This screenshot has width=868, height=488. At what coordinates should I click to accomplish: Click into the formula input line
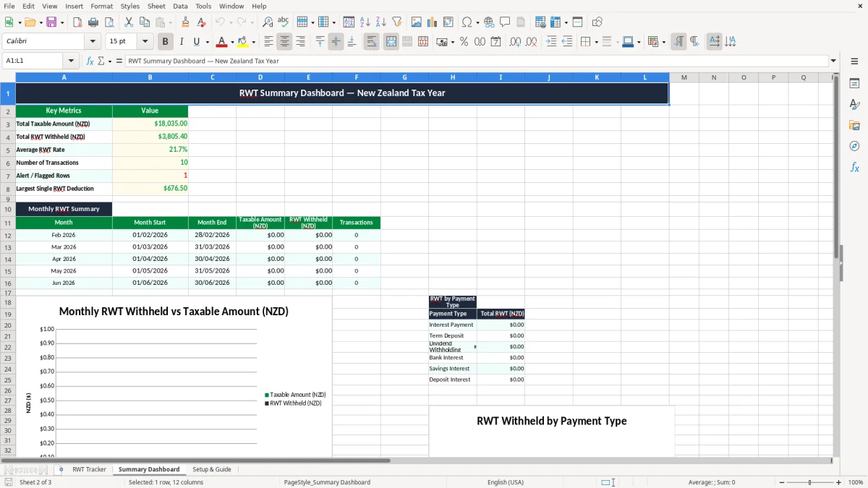click(476, 61)
